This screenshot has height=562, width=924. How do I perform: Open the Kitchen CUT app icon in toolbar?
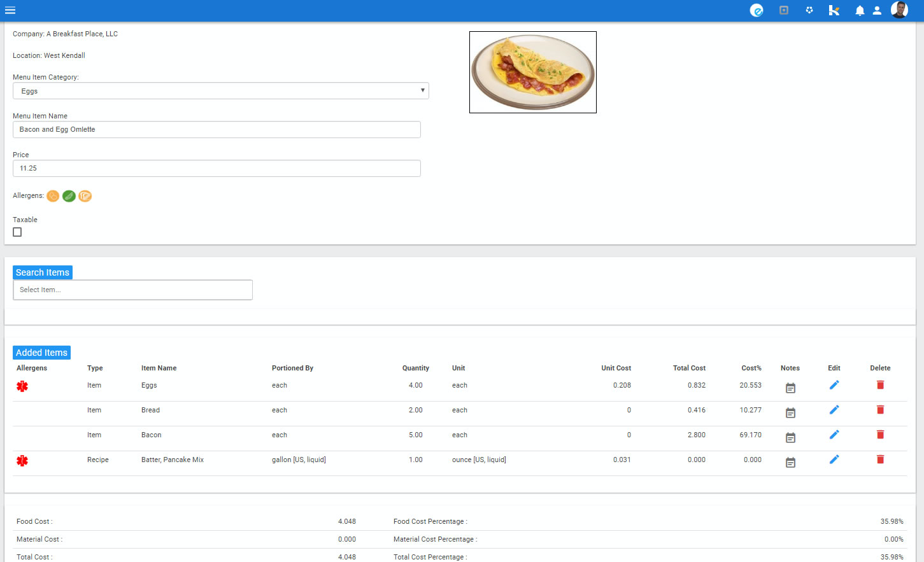coord(834,10)
